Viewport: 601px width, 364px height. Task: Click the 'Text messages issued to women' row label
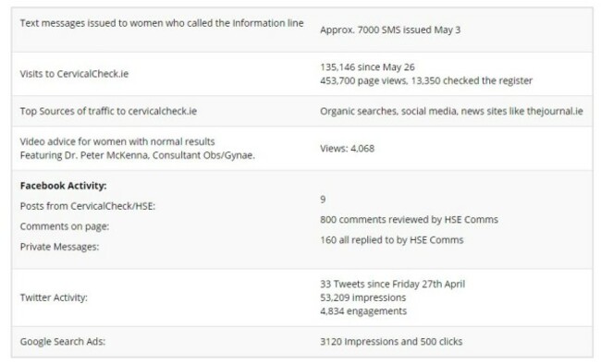(162, 23)
